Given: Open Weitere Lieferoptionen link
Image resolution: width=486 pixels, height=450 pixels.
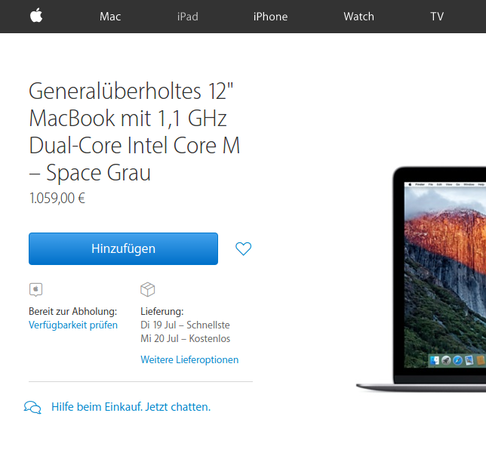Looking at the screenshot, I should 189,360.
